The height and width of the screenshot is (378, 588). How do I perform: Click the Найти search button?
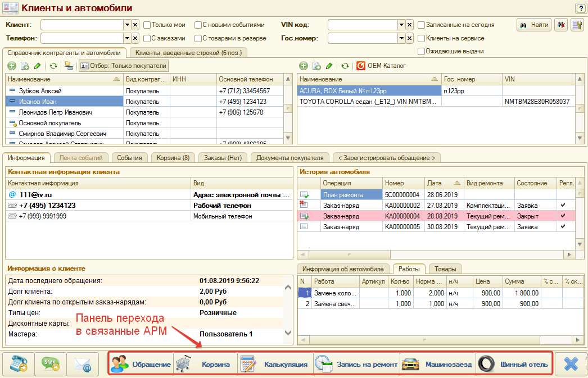click(535, 25)
